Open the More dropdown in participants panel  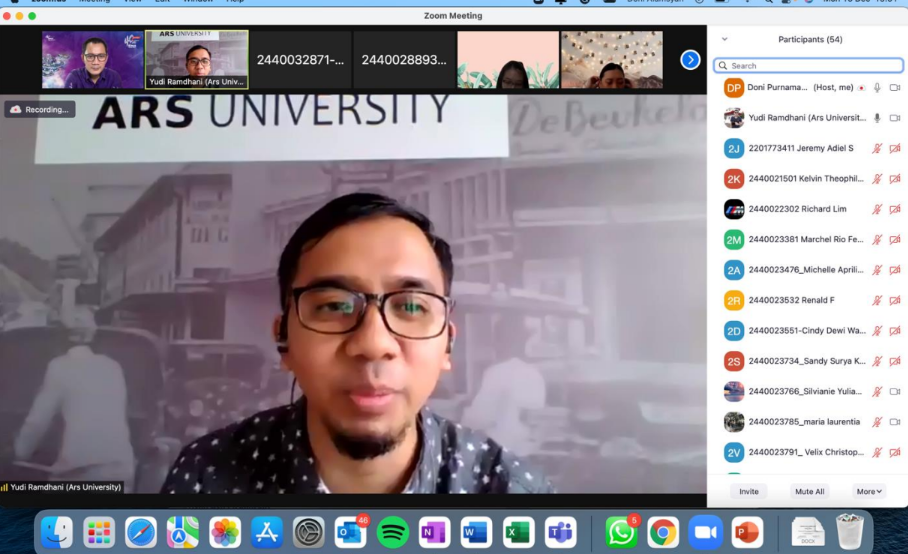pyautogui.click(x=869, y=491)
